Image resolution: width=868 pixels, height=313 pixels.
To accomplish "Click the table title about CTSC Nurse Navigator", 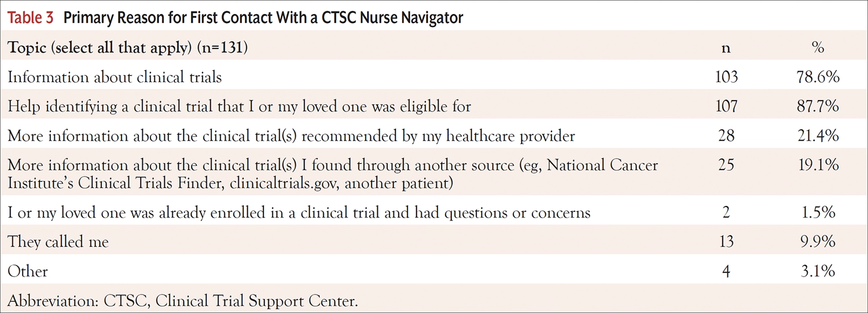I will pyautogui.click(x=263, y=18).
